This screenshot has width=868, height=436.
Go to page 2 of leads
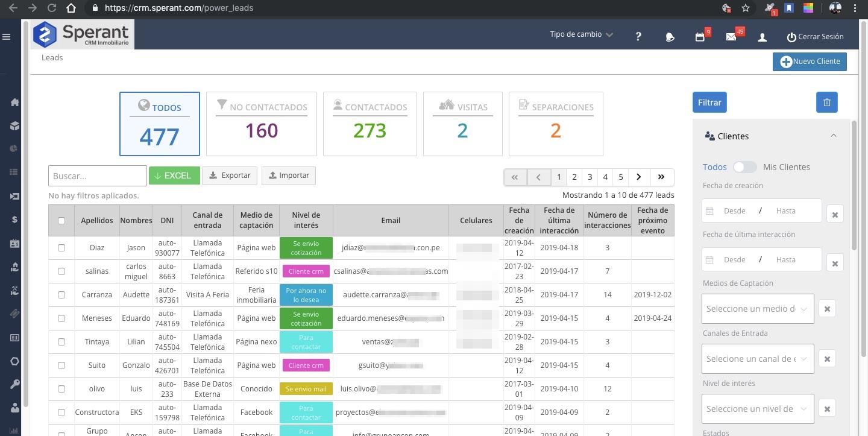(x=574, y=177)
